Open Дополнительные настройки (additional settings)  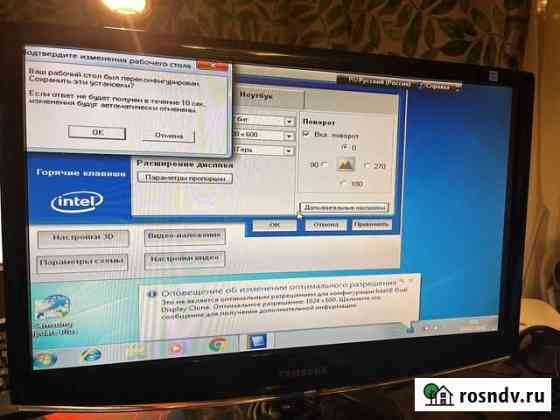(x=344, y=208)
